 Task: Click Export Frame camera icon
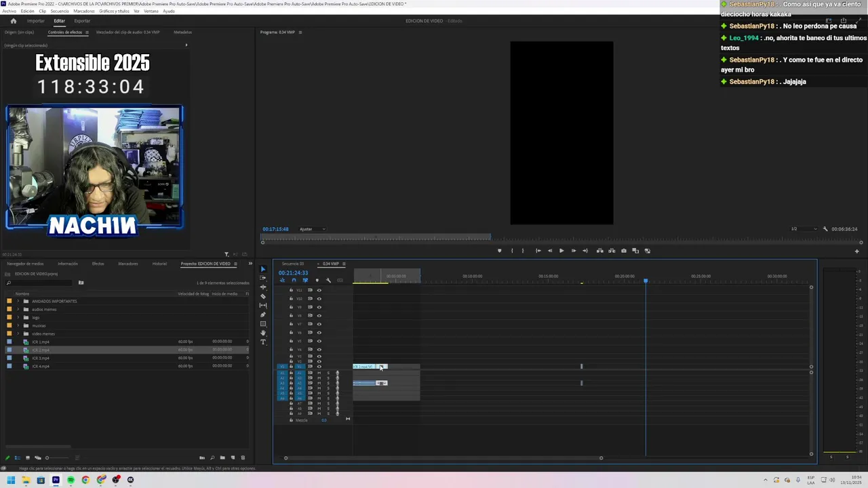[624, 251]
